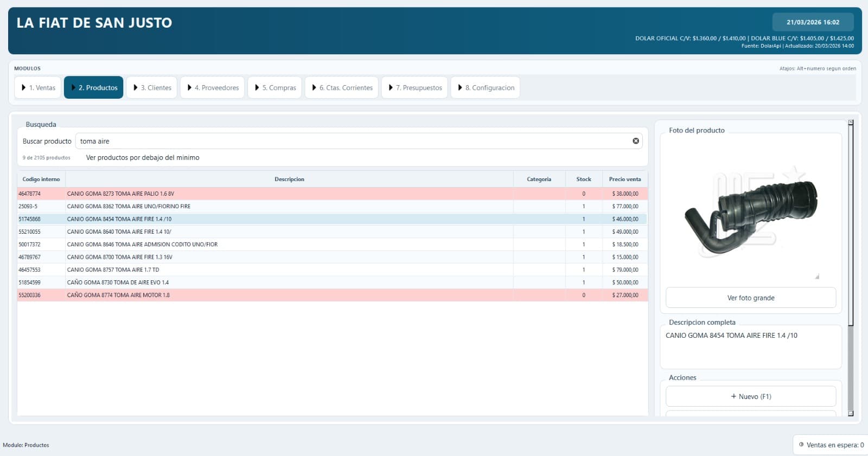Click the scroll-down arrow in right panel
The image size is (868, 456).
(851, 413)
